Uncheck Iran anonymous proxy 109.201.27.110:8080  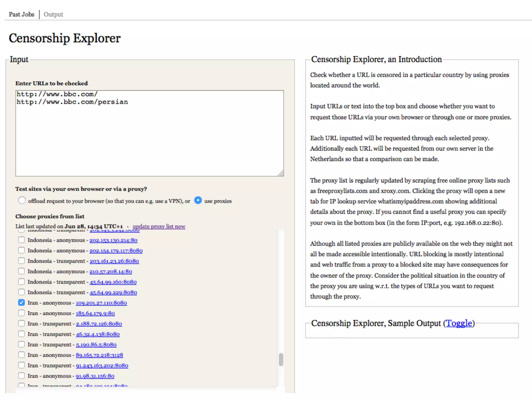pyautogui.click(x=22, y=303)
